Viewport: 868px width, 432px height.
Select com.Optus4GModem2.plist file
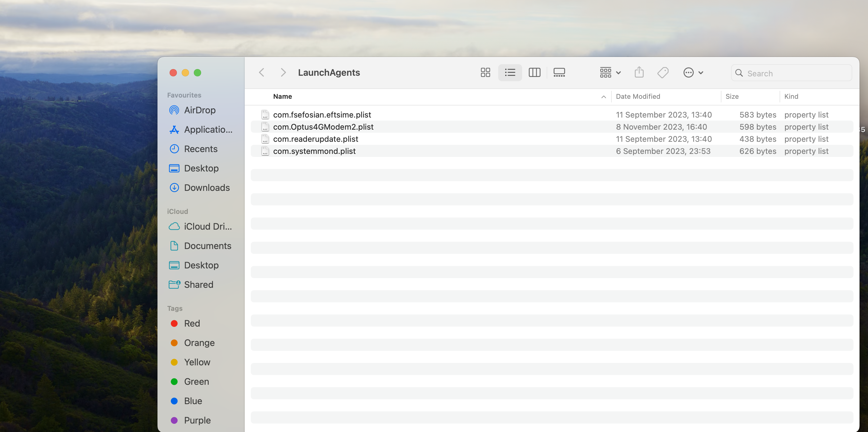(x=323, y=127)
